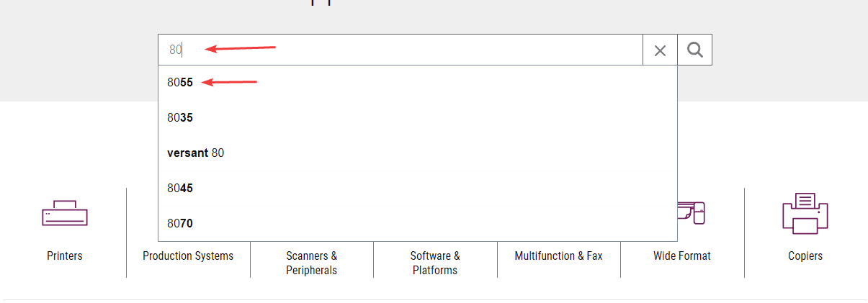Open the Production Systems category
The image size is (868, 303).
(188, 255)
